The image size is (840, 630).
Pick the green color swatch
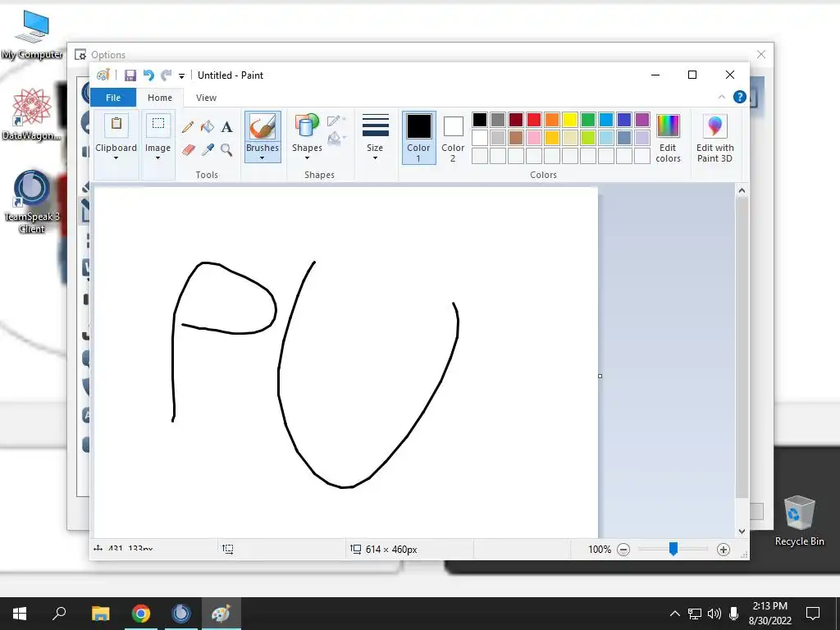[x=588, y=120]
